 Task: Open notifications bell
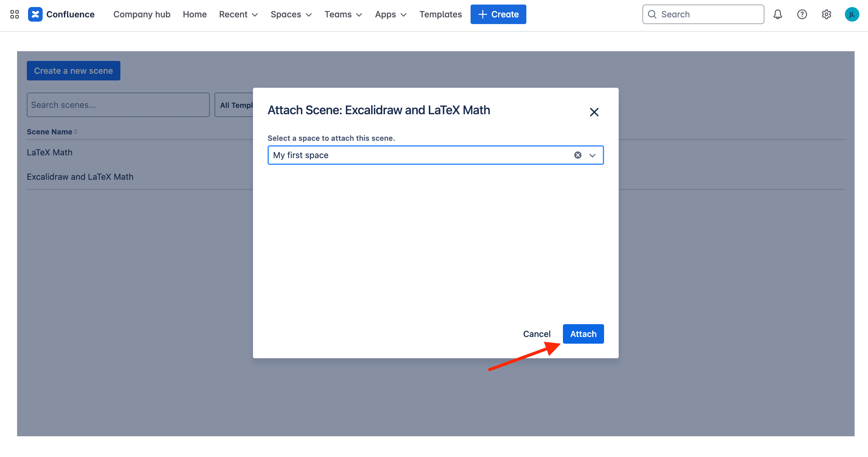tap(778, 14)
